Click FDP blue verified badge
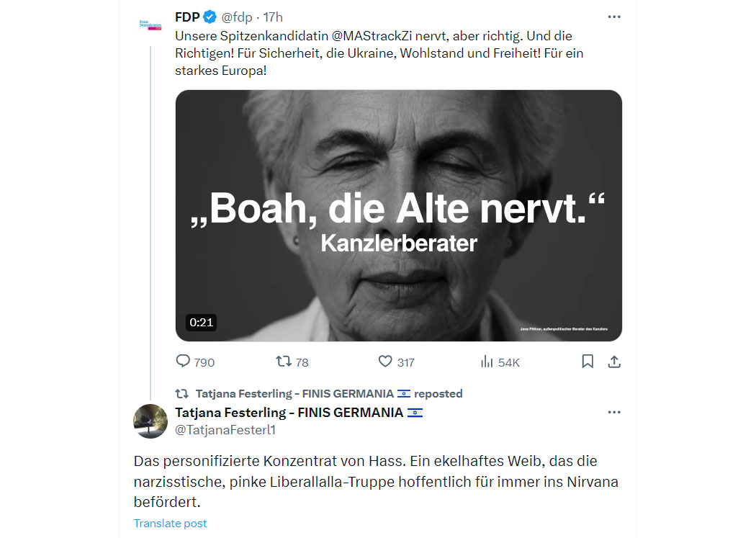This screenshot has width=756, height=538. tap(210, 17)
